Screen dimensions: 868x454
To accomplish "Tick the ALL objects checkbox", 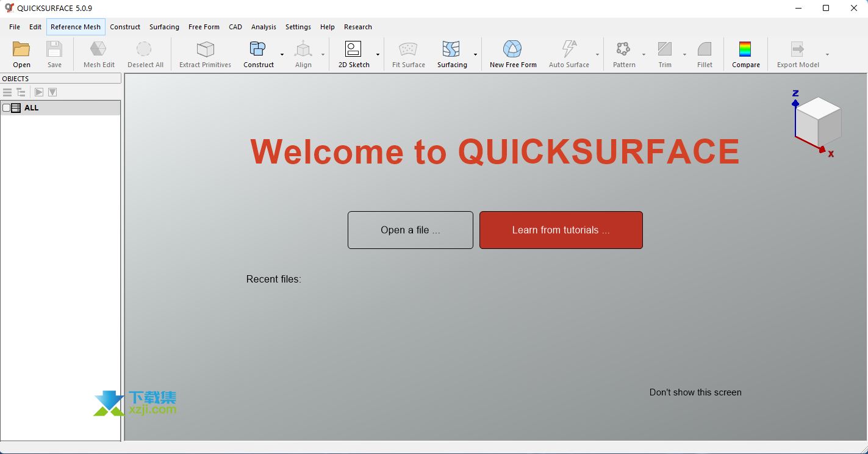I will [6, 108].
